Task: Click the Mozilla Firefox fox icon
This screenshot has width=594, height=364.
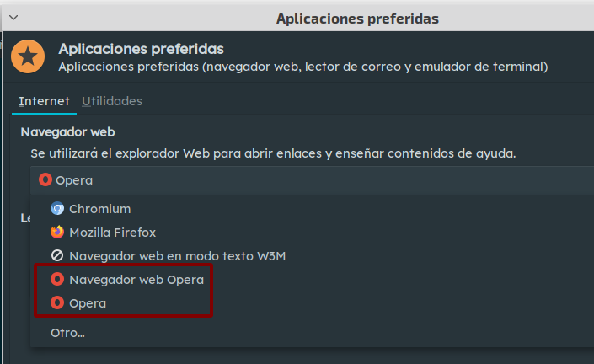Action: [x=57, y=233]
